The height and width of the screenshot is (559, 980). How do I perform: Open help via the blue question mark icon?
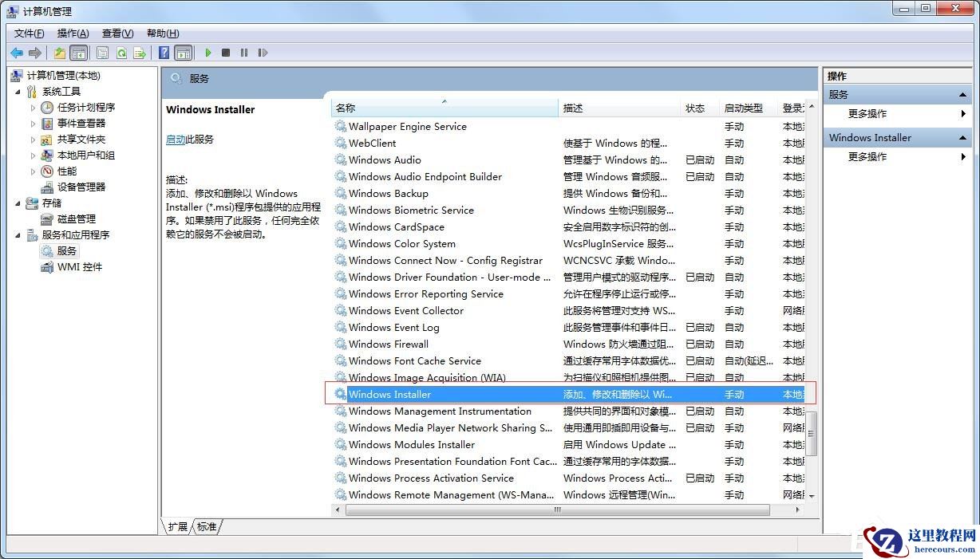coord(164,53)
